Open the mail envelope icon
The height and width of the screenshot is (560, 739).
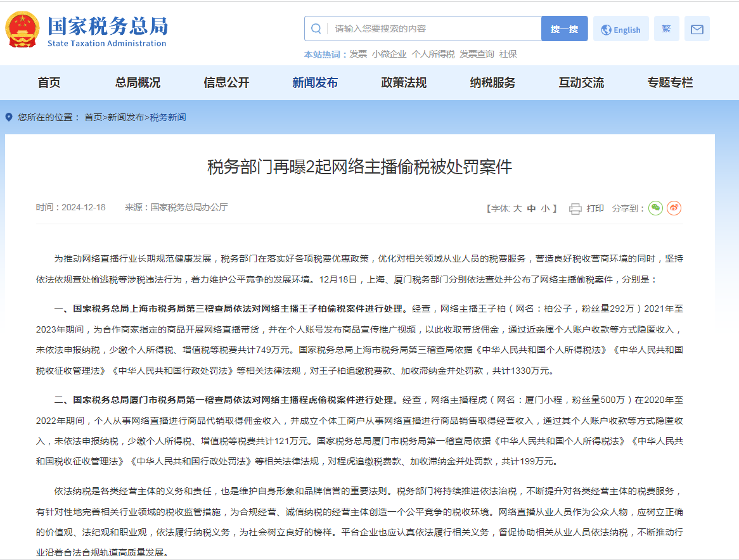point(697,29)
